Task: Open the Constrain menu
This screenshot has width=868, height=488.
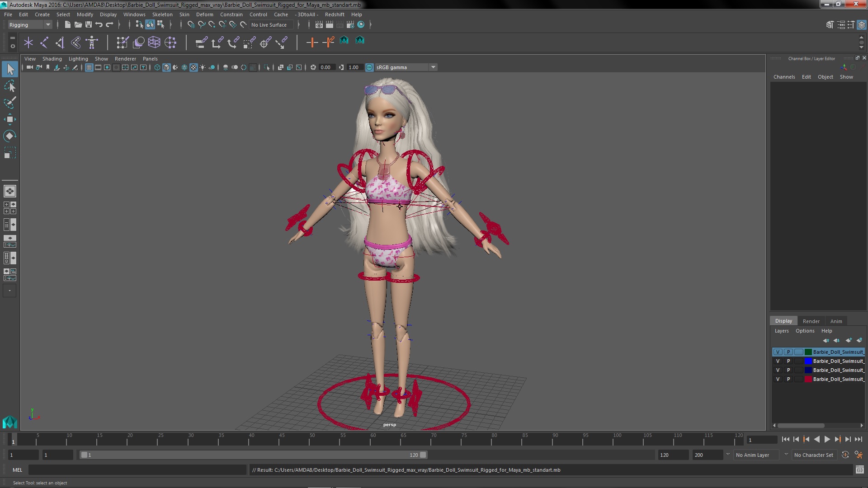Action: (231, 14)
